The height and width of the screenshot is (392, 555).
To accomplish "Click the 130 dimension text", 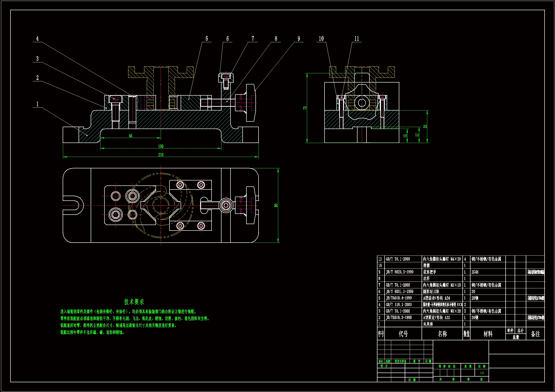I will (x=161, y=146).
